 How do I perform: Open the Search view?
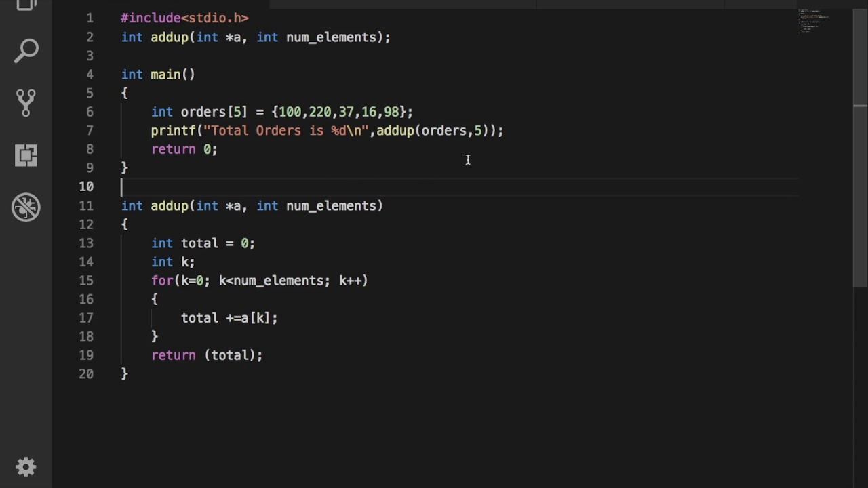click(26, 51)
